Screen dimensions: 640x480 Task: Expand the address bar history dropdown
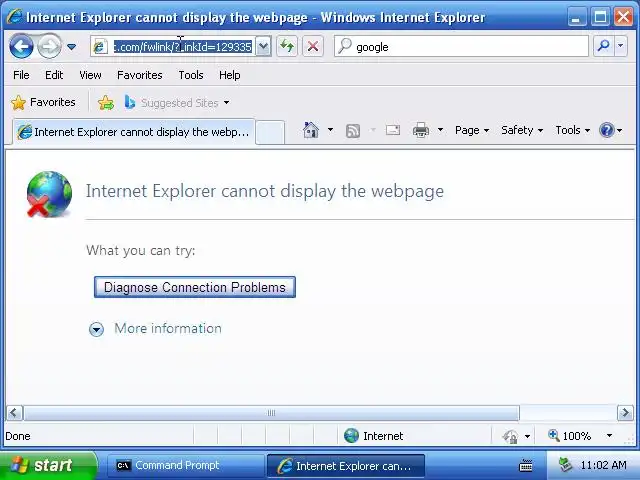pyautogui.click(x=264, y=47)
